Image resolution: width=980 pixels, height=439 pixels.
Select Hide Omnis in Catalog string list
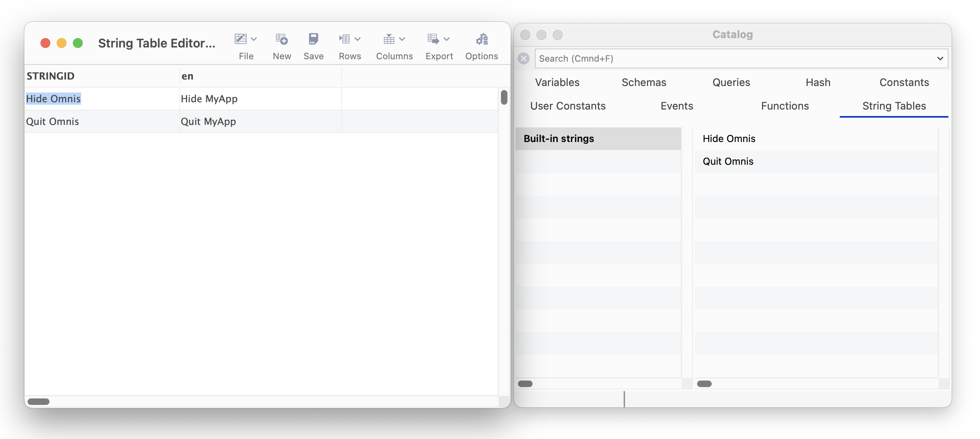816,139
